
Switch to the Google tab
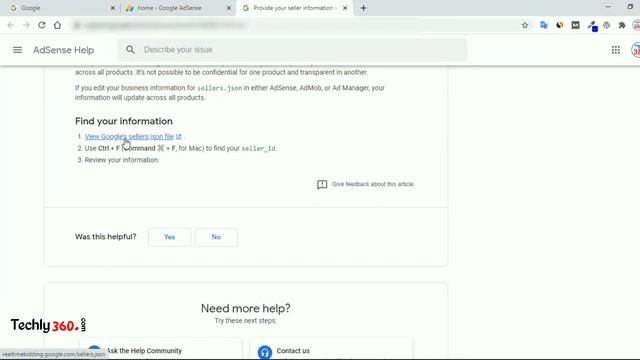click(60, 8)
